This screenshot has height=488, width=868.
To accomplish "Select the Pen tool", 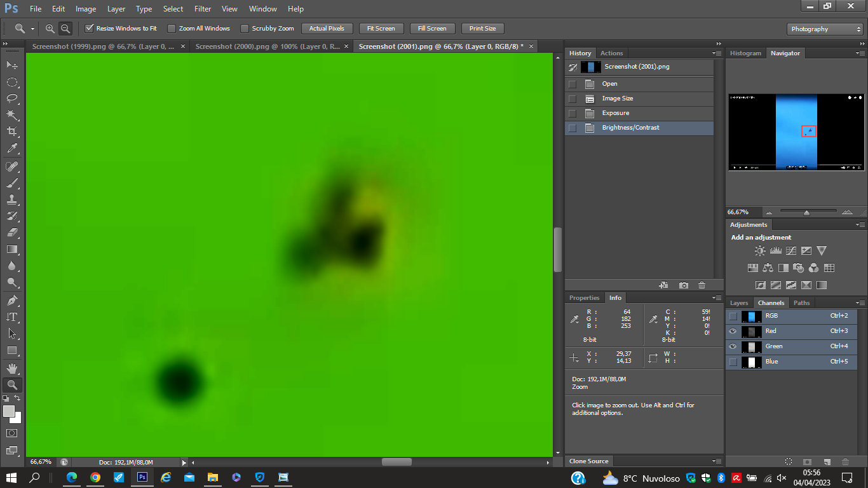I will pyautogui.click(x=12, y=300).
